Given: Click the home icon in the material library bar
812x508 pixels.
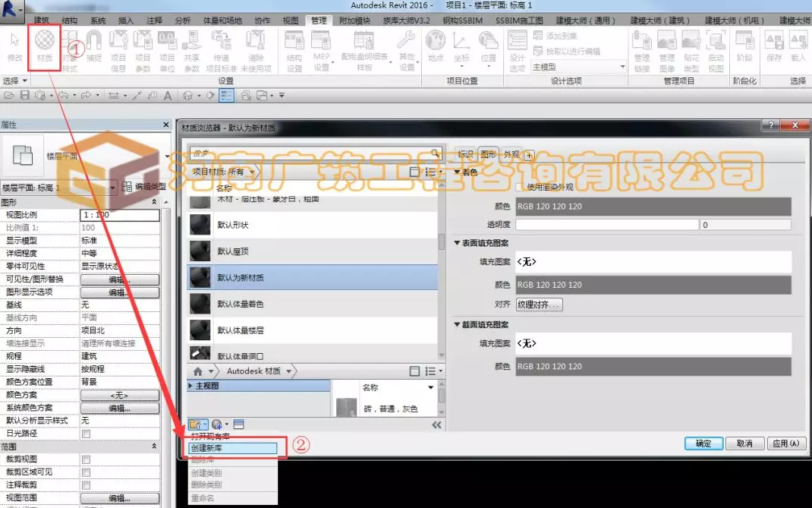Looking at the screenshot, I should (197, 371).
